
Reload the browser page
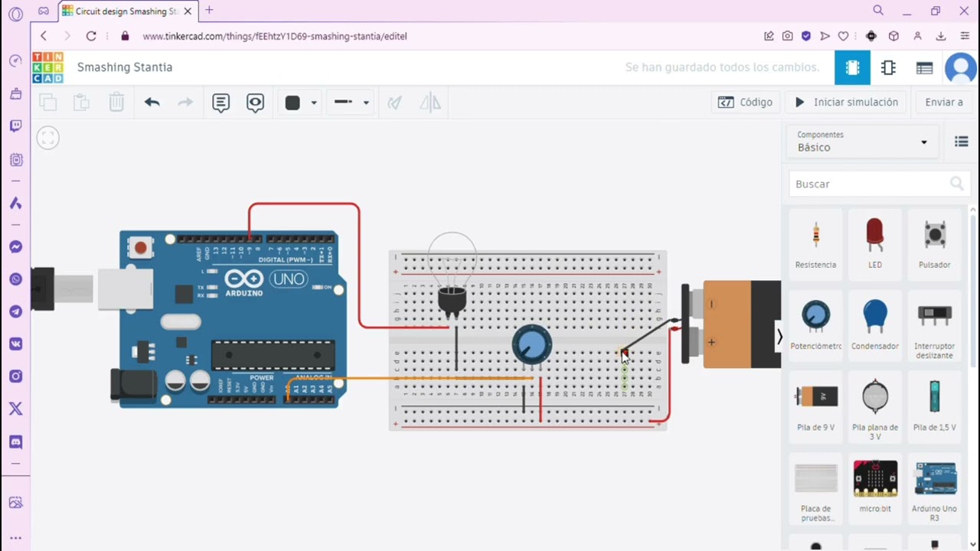[91, 36]
